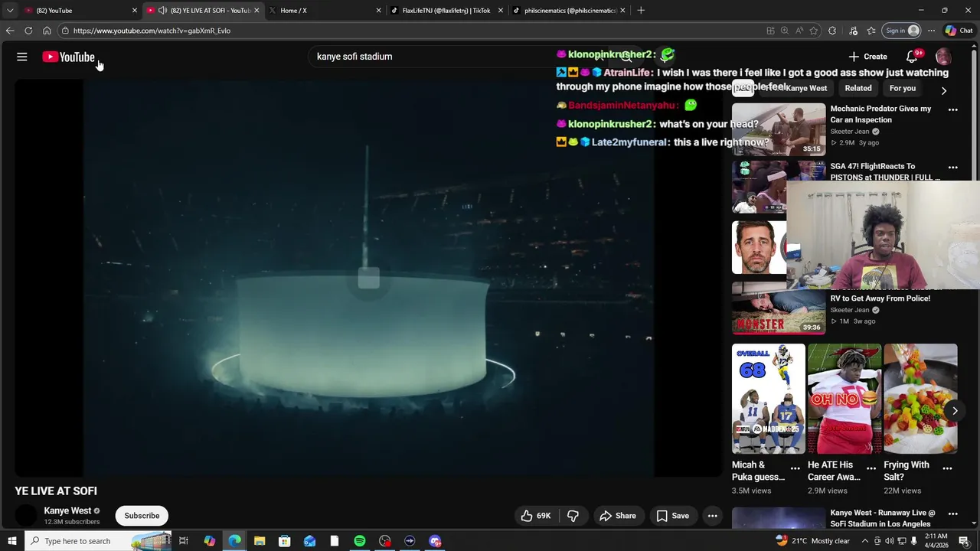Open Edge settings and more menu
The image size is (980, 551).
[x=931, y=31]
